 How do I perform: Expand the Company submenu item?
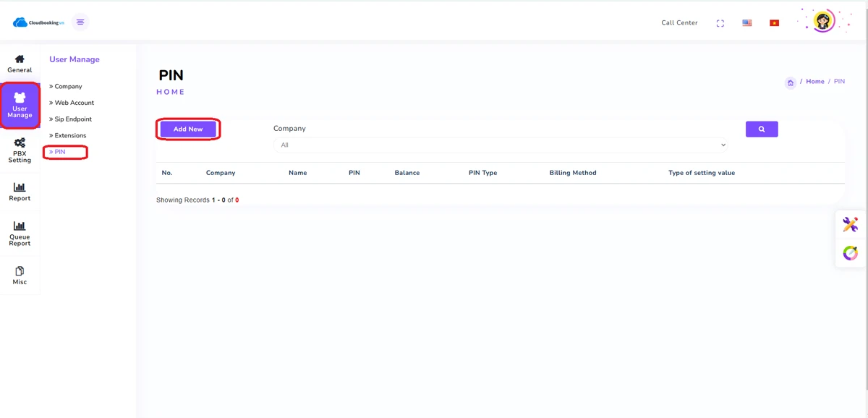click(68, 87)
